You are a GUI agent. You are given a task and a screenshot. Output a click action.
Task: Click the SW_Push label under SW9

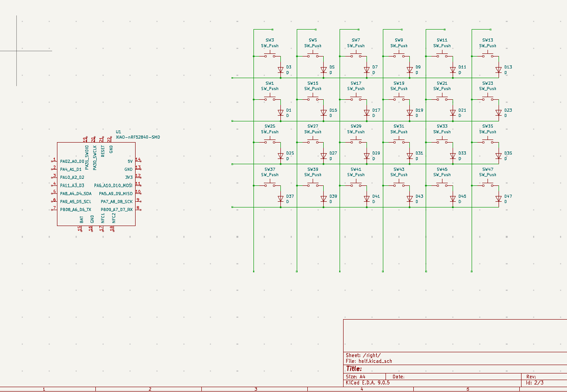(398, 46)
